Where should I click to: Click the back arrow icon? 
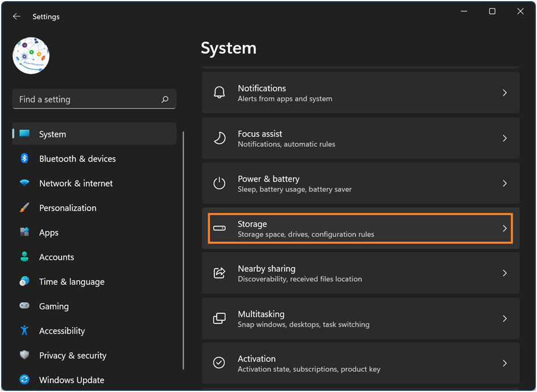point(16,16)
